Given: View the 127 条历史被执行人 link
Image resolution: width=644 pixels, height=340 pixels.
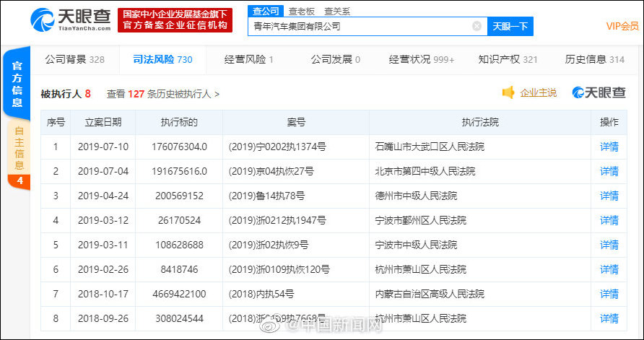Looking at the screenshot, I should click(x=163, y=94).
